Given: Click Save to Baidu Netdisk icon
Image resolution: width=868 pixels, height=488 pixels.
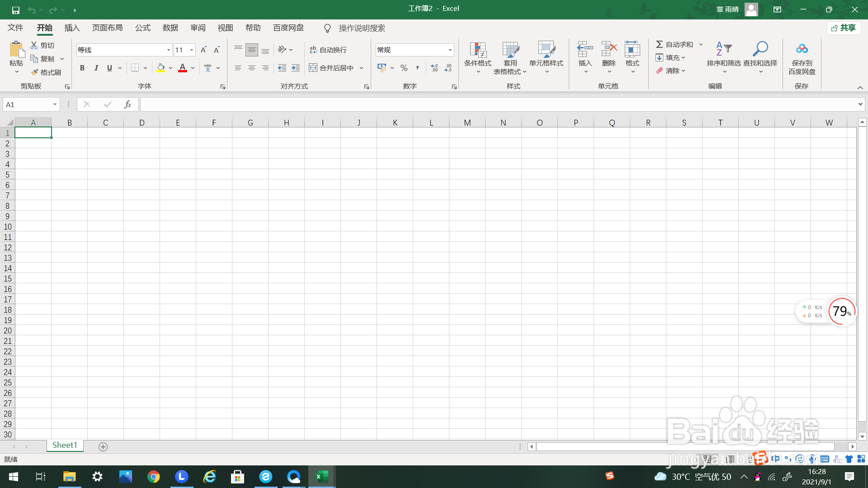Looking at the screenshot, I should point(802,49).
